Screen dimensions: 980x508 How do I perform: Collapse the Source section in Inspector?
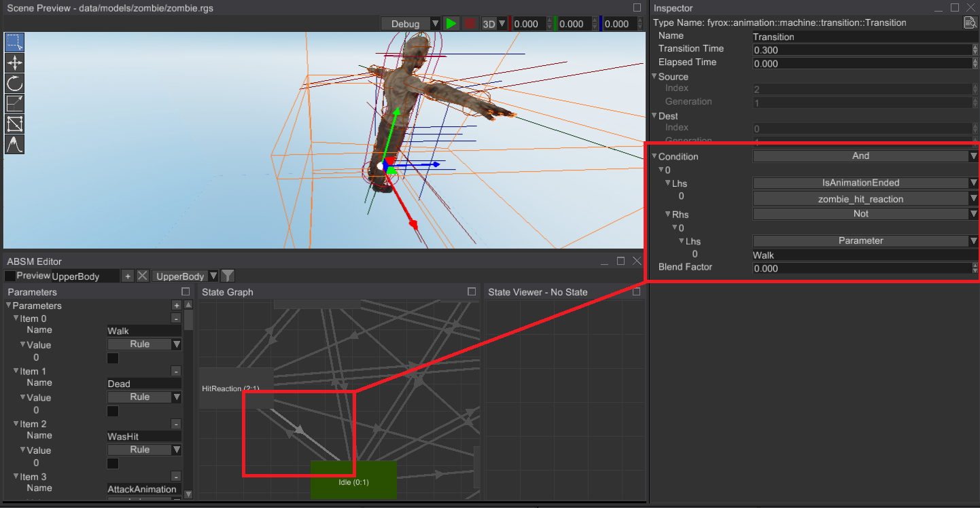pos(654,77)
